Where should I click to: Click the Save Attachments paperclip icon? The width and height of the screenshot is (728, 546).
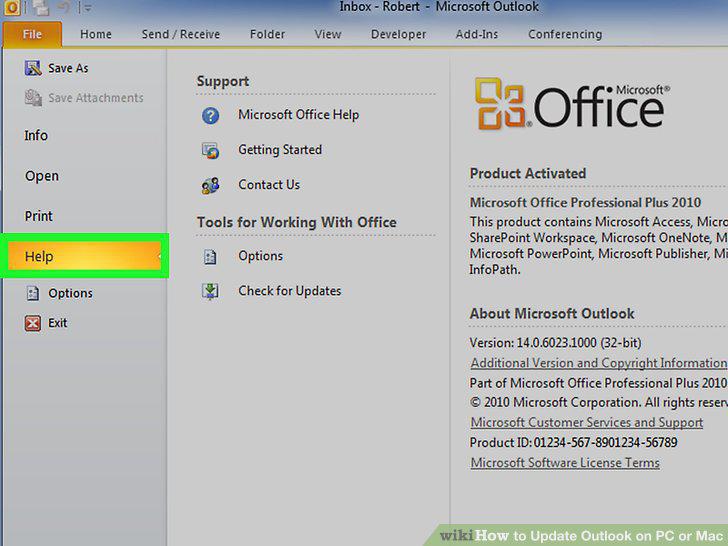(x=33, y=98)
